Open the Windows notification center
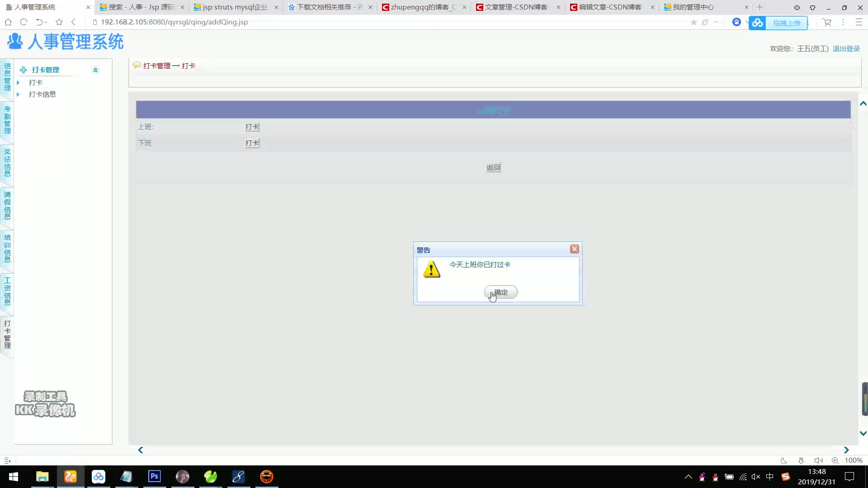Image resolution: width=868 pixels, height=488 pixels. pos(849,477)
